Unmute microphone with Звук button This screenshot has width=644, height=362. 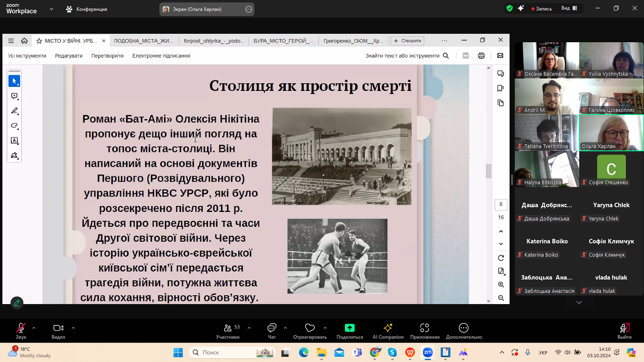tap(21, 331)
